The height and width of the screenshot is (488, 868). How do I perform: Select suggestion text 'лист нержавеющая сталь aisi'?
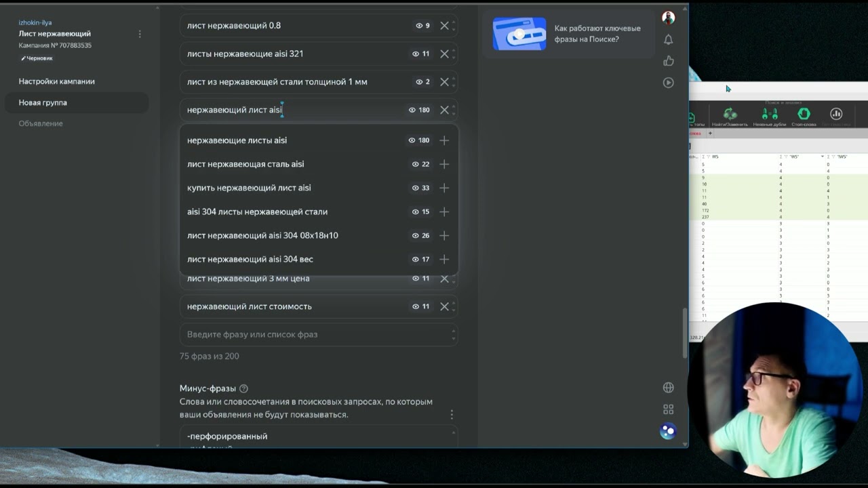[x=245, y=164]
